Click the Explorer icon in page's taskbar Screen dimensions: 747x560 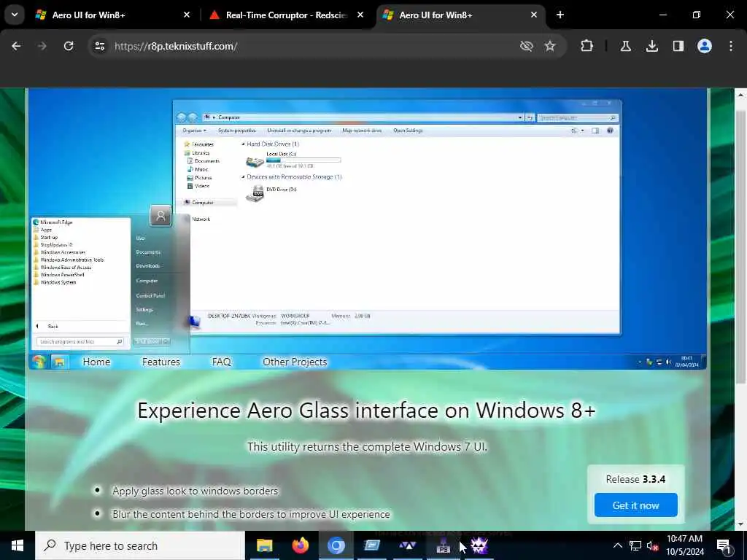tap(59, 362)
